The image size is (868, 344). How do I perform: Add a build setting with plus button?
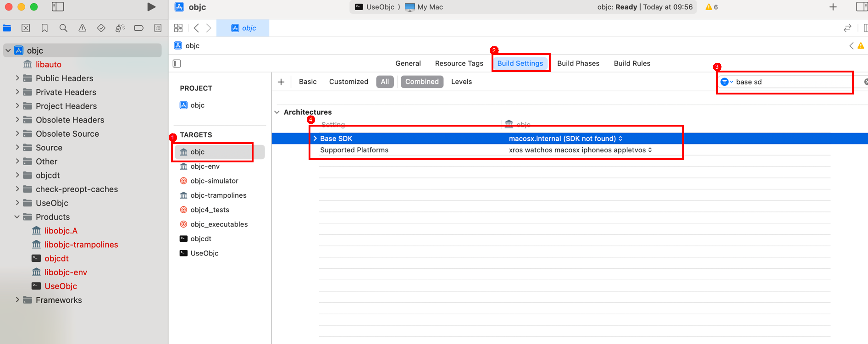pyautogui.click(x=281, y=82)
